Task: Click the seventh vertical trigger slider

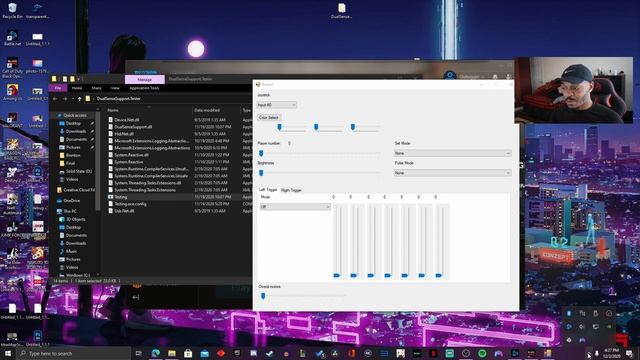Action: pyautogui.click(x=439, y=241)
